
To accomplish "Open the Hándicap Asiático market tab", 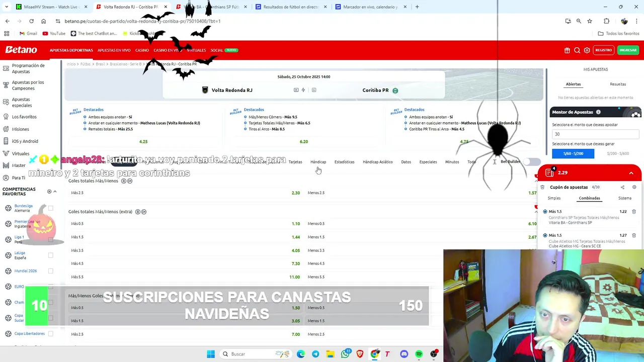I will (377, 162).
